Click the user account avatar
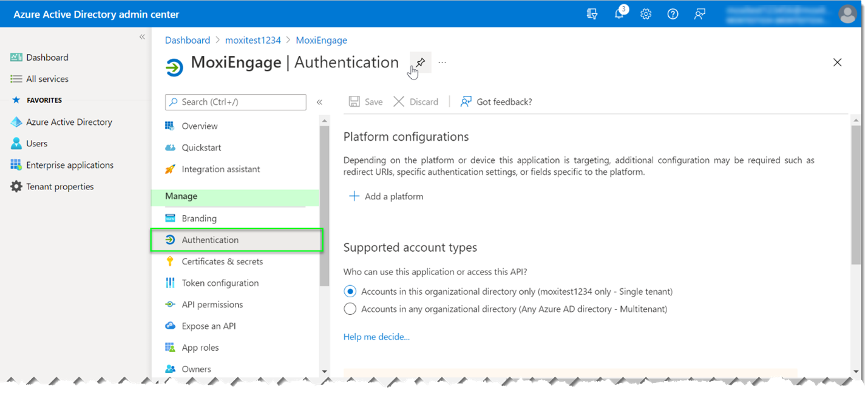The image size is (868, 395). coord(847,14)
